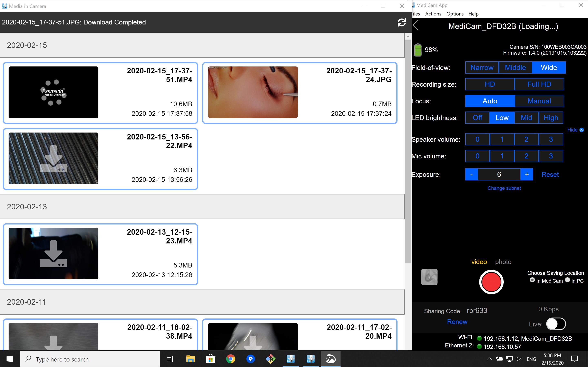This screenshot has width=588, height=367.
Task: Show hidden system tray icons
Action: pyautogui.click(x=490, y=359)
